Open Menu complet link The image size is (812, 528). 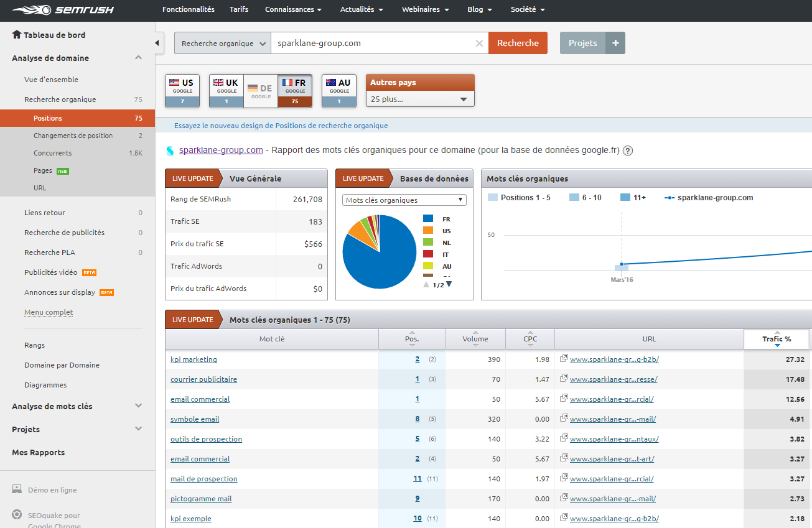[49, 312]
